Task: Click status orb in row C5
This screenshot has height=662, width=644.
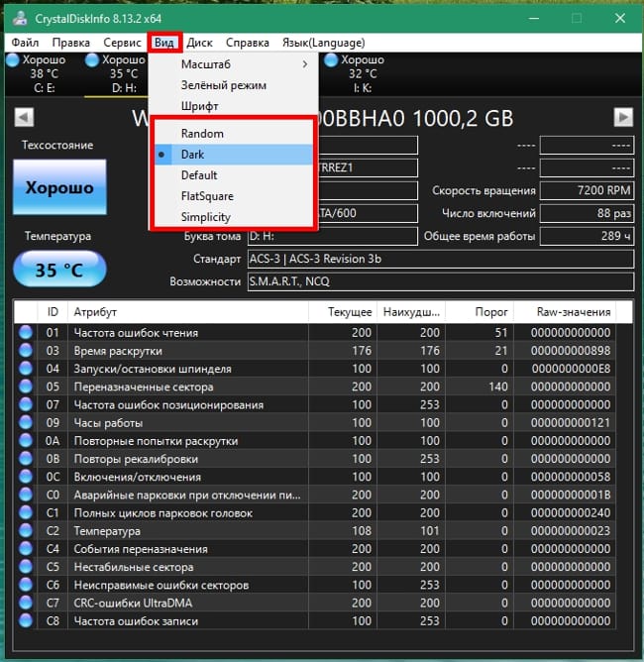Action: [26, 567]
